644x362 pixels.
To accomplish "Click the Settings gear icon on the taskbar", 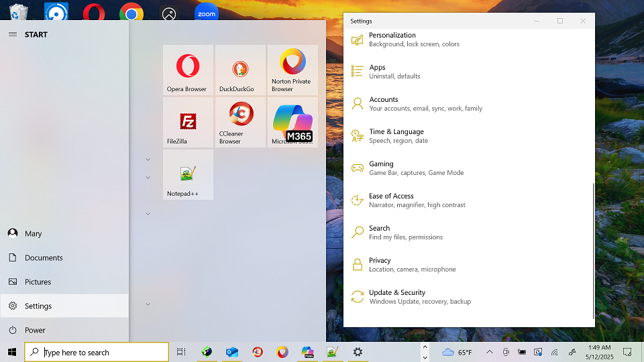I will (x=358, y=352).
